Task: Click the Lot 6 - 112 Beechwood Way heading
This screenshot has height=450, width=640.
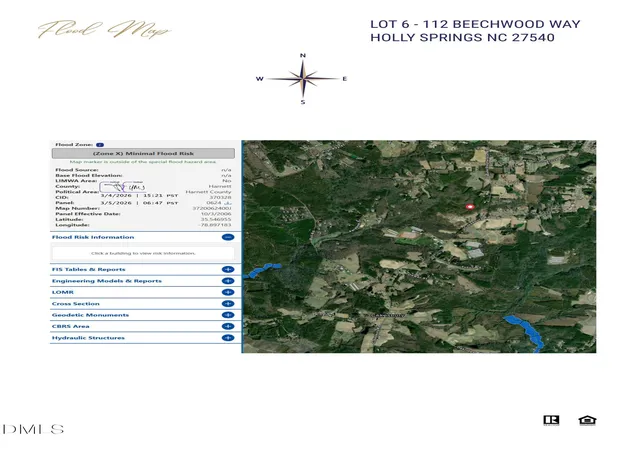Action: pos(475,24)
